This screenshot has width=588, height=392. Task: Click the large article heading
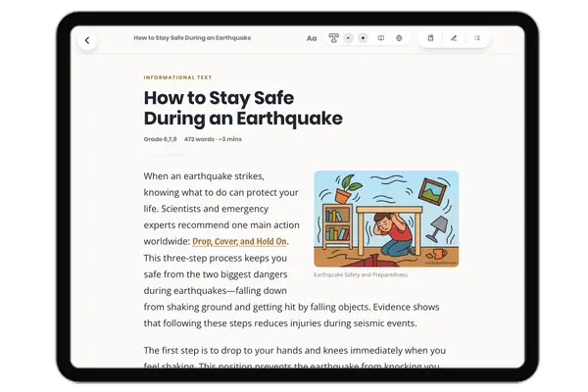[x=243, y=108]
